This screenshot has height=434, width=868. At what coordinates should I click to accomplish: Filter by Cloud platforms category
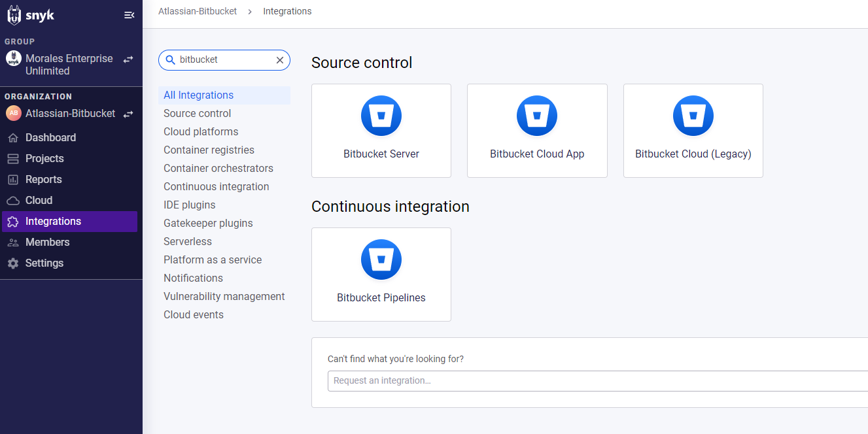(201, 132)
